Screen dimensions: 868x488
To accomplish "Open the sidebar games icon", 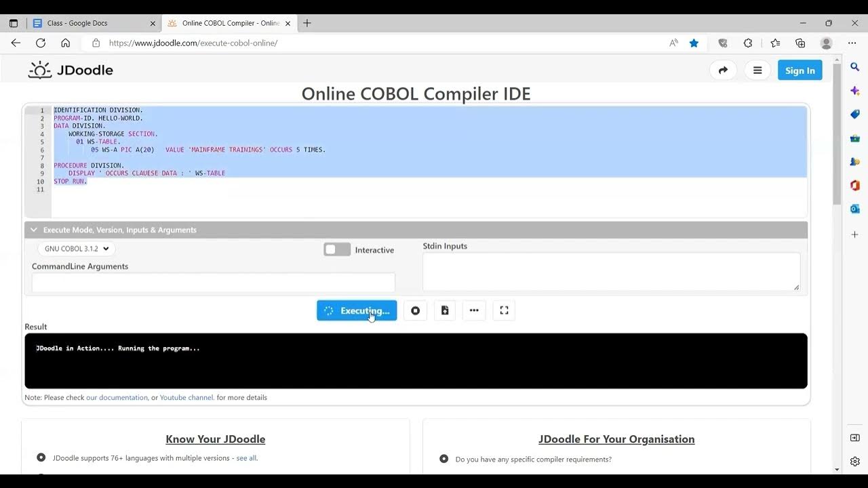I will (x=855, y=162).
